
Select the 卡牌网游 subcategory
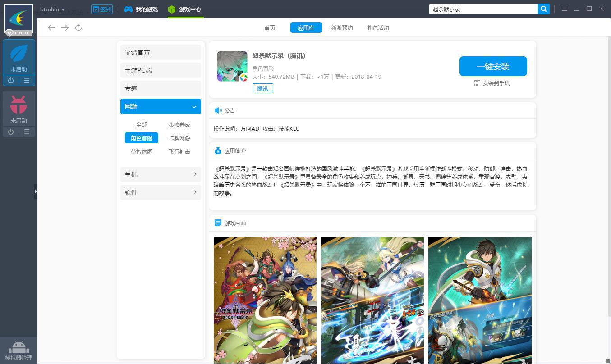[179, 138]
